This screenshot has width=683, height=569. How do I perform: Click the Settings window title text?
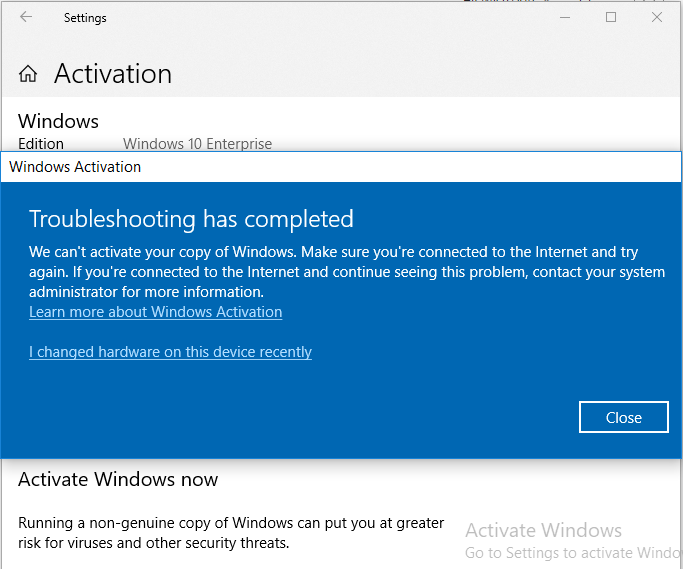point(85,18)
